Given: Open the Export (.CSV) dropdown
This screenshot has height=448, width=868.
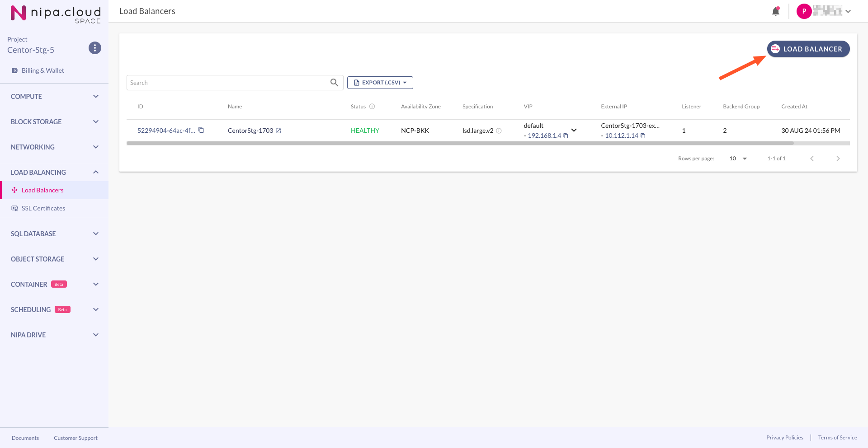Looking at the screenshot, I should click(380, 83).
